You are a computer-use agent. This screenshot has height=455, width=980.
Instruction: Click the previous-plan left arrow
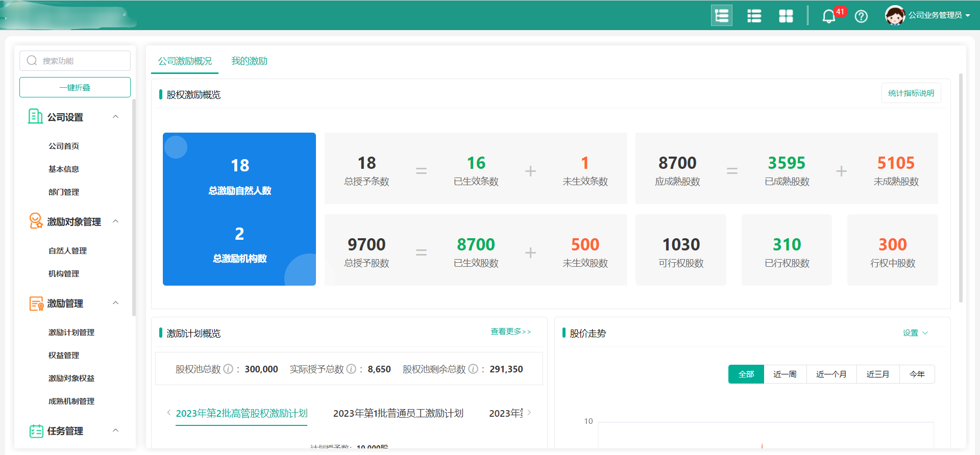(x=168, y=413)
